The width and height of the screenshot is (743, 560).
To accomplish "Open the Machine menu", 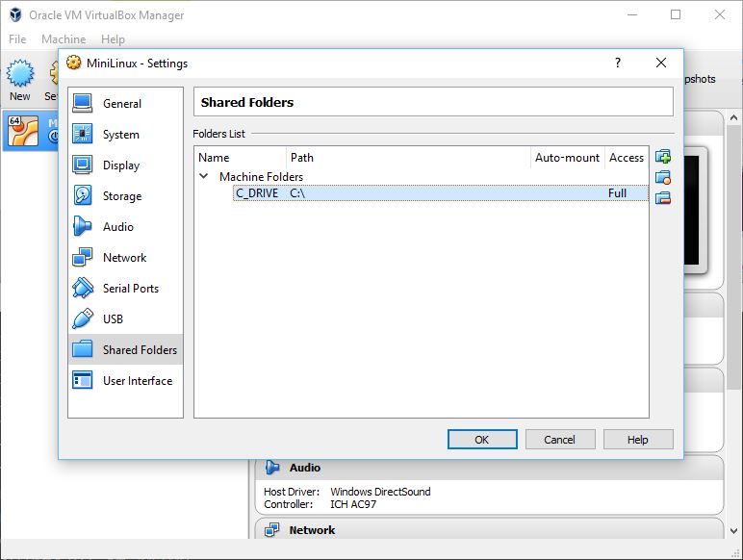I will [x=64, y=38].
